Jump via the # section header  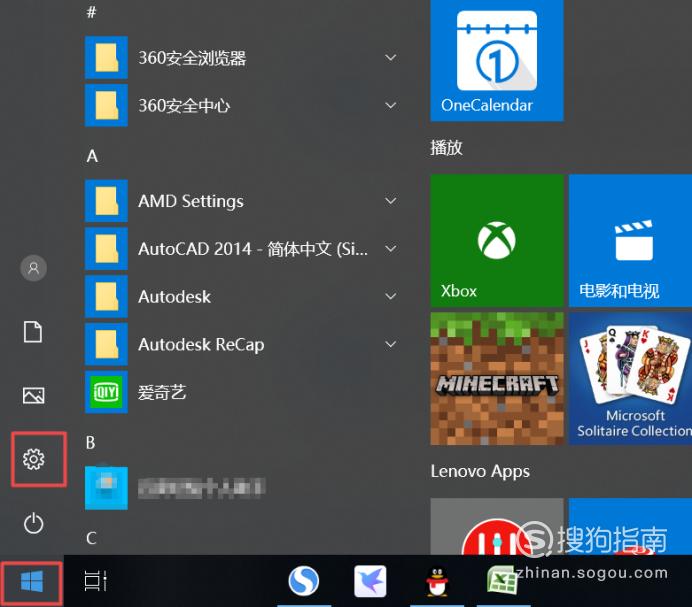[x=91, y=12]
